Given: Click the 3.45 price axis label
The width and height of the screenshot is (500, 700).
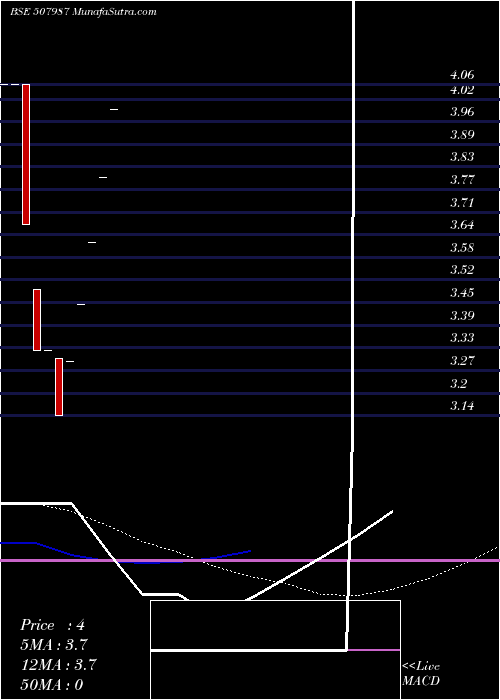Looking at the screenshot, I should coord(462,293).
